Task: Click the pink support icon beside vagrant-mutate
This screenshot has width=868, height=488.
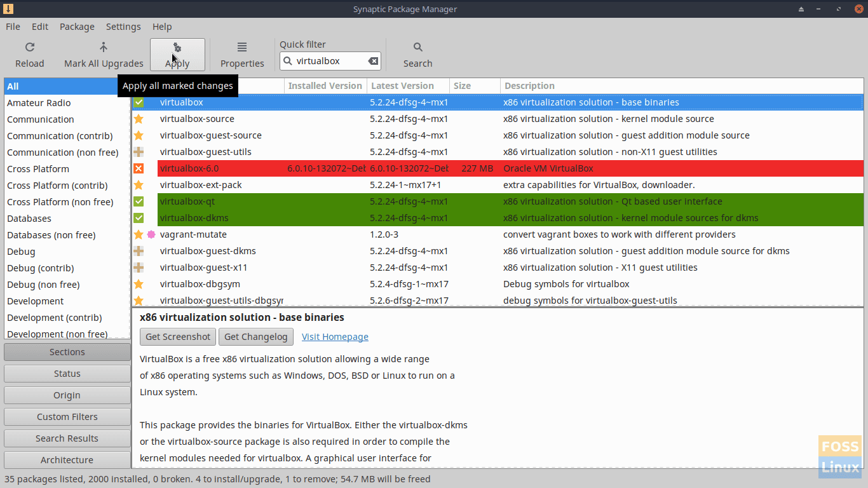Action: [x=151, y=234]
